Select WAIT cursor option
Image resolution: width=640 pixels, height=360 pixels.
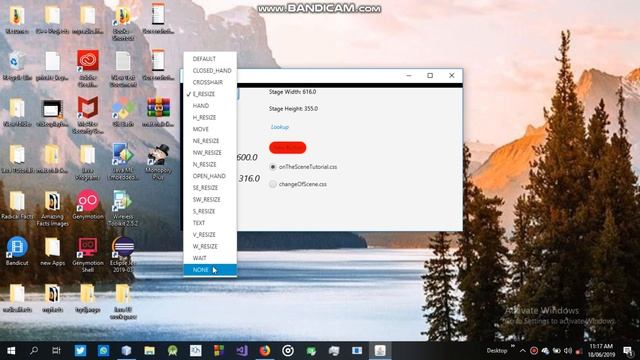point(210,258)
